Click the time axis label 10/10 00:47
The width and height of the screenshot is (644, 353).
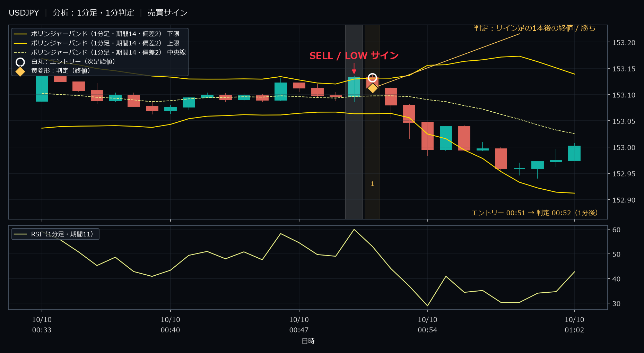(x=299, y=325)
